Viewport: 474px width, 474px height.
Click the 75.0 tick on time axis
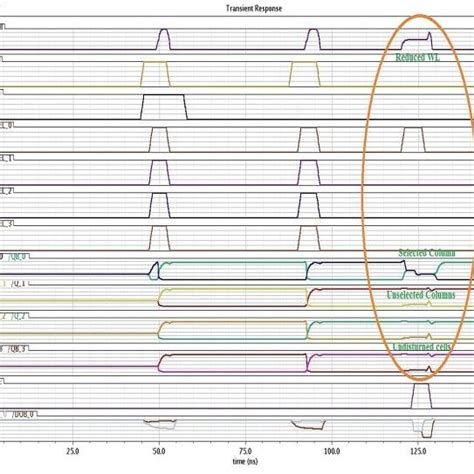[x=245, y=451]
